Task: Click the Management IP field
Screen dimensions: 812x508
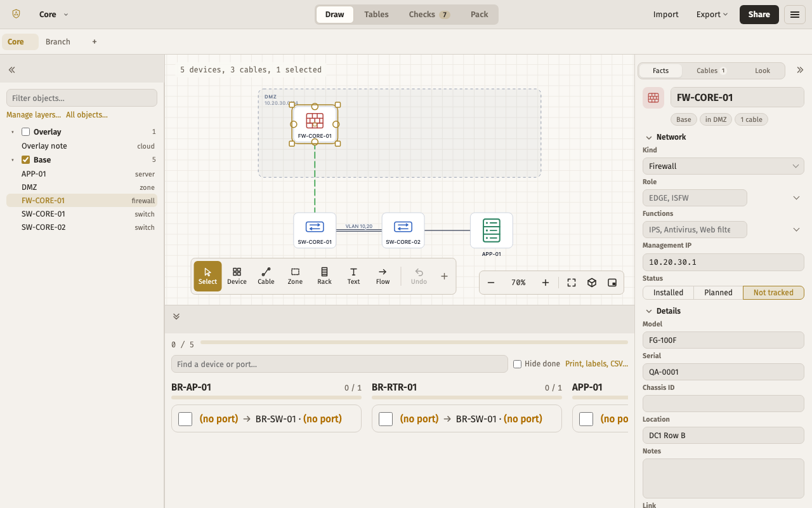Action: click(x=723, y=262)
